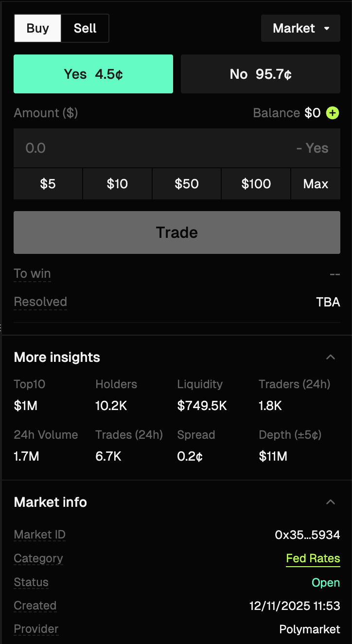Screen dimensions: 352x644
Task: Open the Fed Rates category link
Action: click(313, 558)
